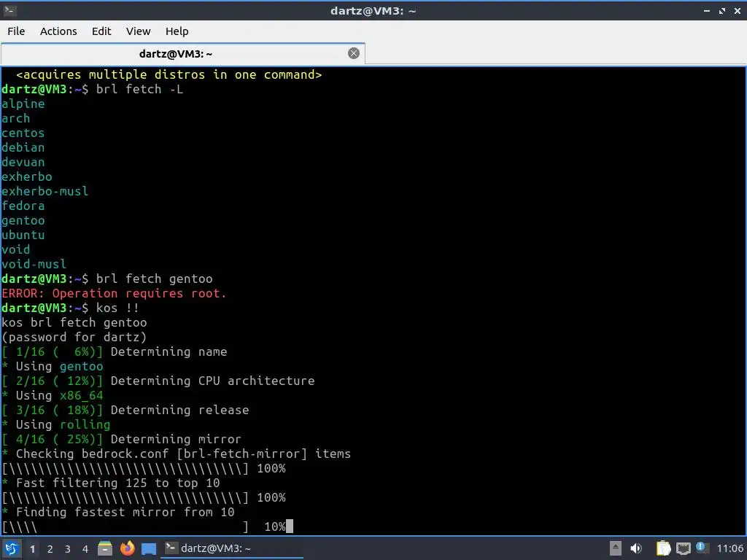This screenshot has height=560, width=747.
Task: Click the volume speaker icon
Action: tap(636, 548)
